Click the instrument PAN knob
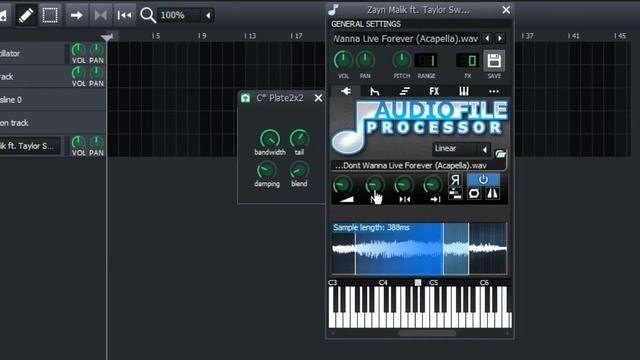 tap(365, 60)
